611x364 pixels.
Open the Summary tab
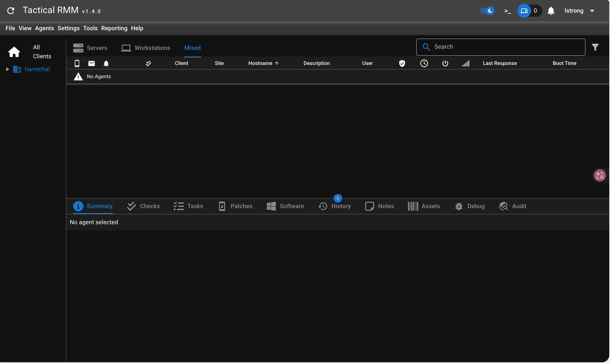[x=93, y=206]
